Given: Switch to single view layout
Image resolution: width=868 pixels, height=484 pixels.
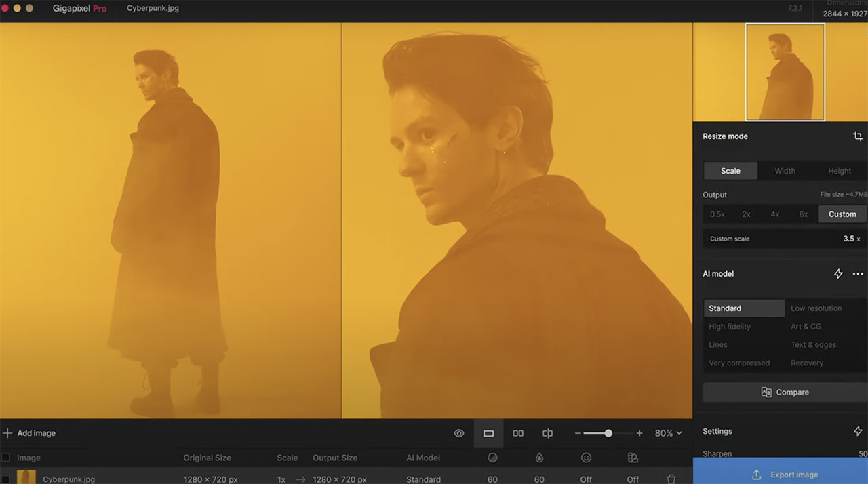Looking at the screenshot, I should [488, 433].
